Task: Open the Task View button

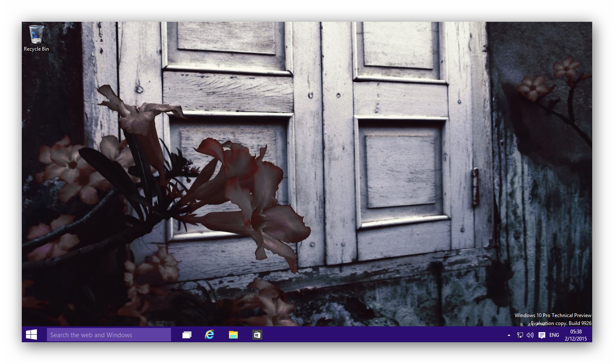Action: [x=187, y=335]
